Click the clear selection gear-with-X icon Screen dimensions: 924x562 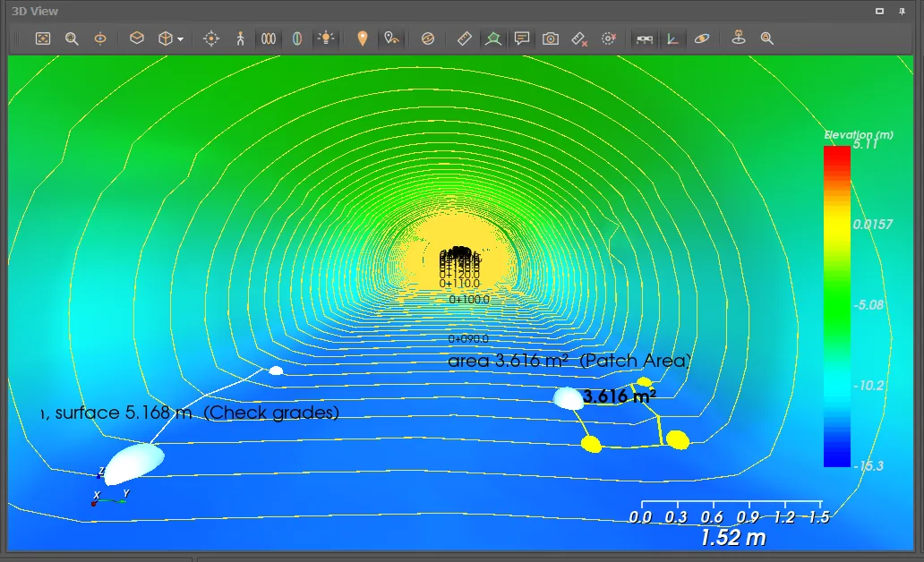coord(609,38)
